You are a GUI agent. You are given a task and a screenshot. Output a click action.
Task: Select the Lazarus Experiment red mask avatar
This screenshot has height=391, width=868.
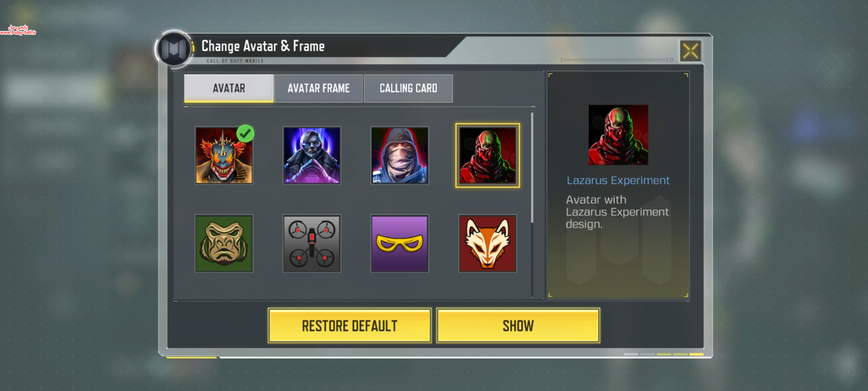(x=488, y=155)
